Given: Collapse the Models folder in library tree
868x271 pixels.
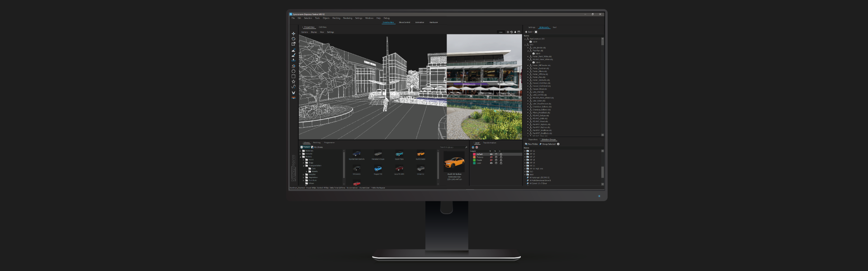Looking at the screenshot, I should coord(300,157).
